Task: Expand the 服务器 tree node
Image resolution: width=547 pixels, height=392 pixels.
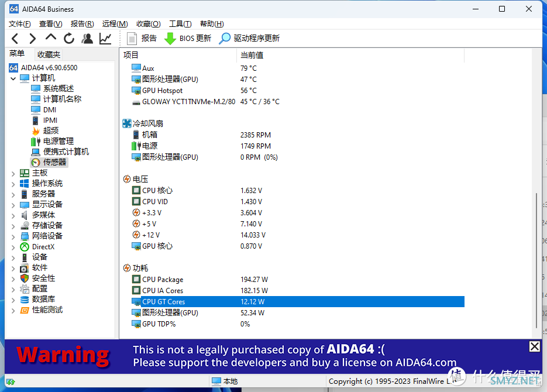Action: pos(13,194)
